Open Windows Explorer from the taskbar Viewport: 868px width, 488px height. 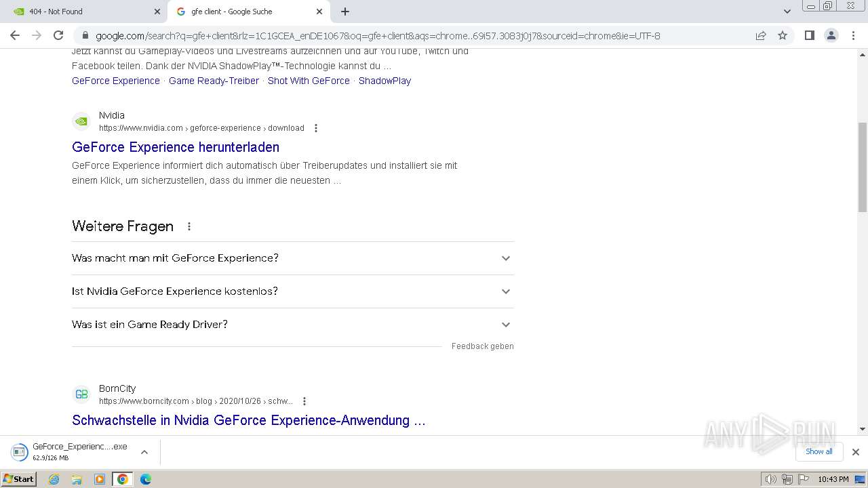click(77, 479)
